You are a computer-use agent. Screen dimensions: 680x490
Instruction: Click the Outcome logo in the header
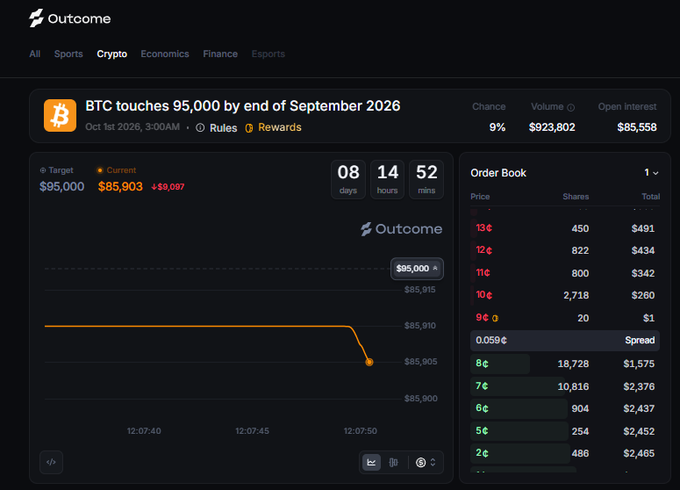[70, 18]
